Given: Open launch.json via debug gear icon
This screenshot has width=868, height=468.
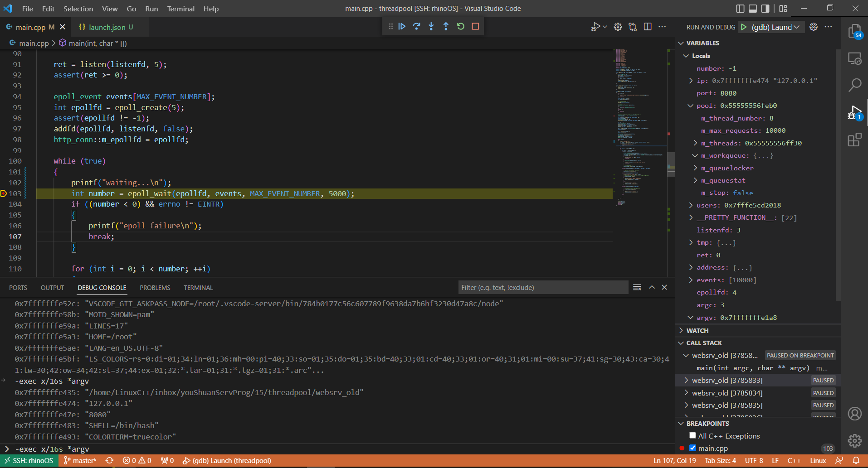Looking at the screenshot, I should point(814,27).
